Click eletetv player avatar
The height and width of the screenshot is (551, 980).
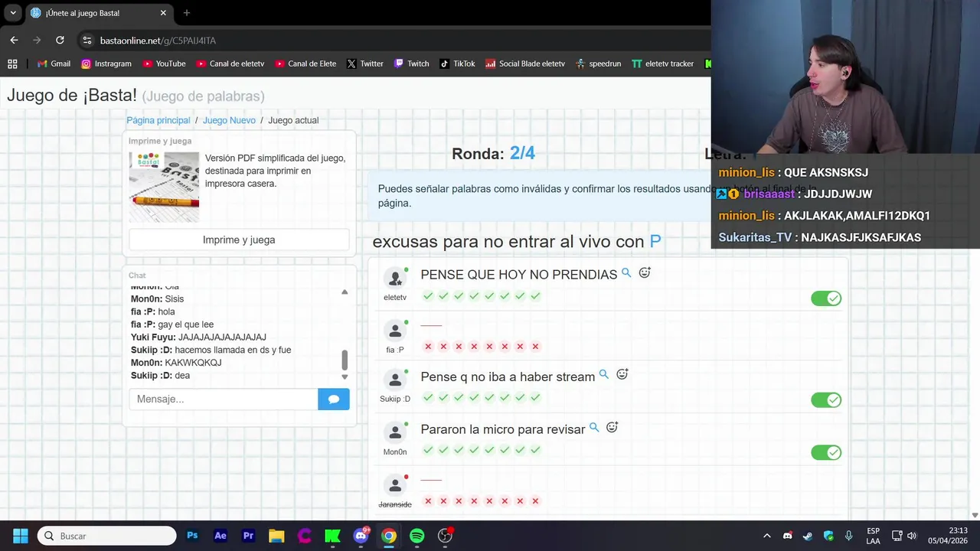tap(395, 279)
